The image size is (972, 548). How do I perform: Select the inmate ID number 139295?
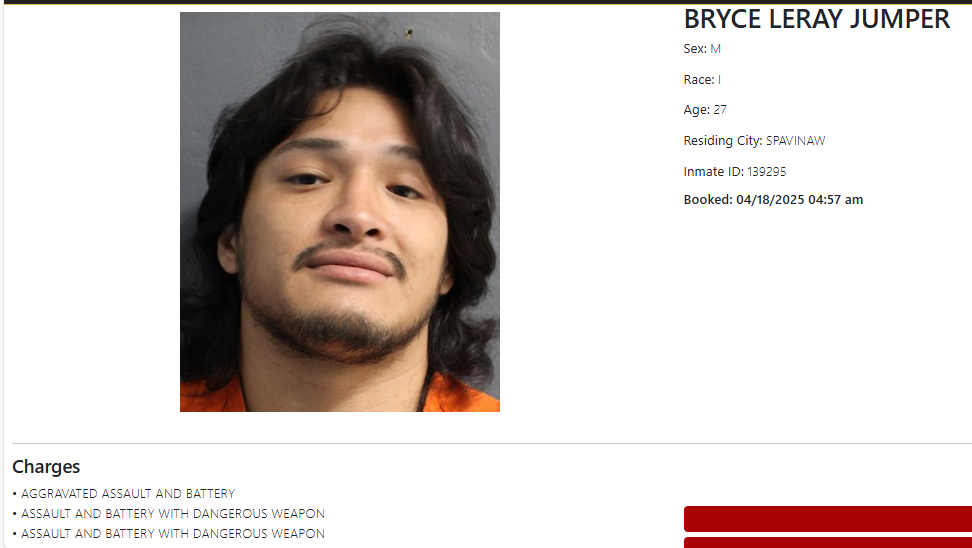point(766,172)
